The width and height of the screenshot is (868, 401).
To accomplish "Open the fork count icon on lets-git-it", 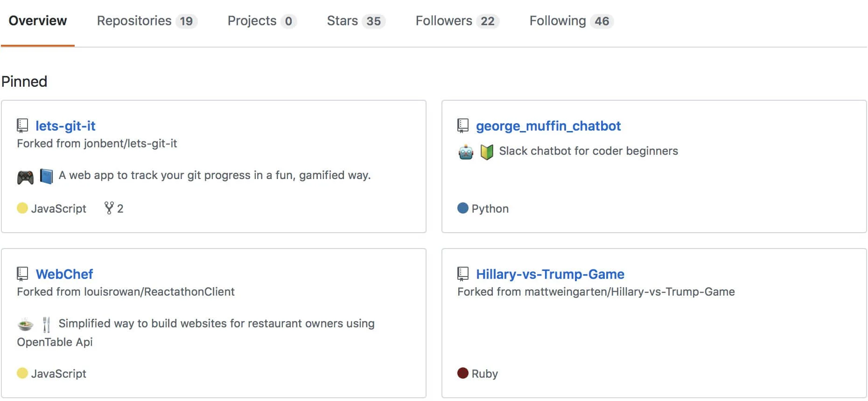I will tap(109, 208).
